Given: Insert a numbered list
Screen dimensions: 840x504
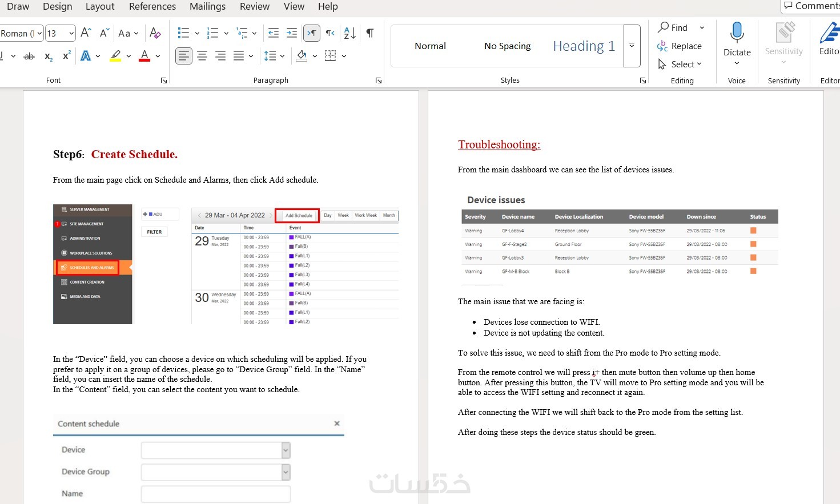Looking at the screenshot, I should (212, 33).
